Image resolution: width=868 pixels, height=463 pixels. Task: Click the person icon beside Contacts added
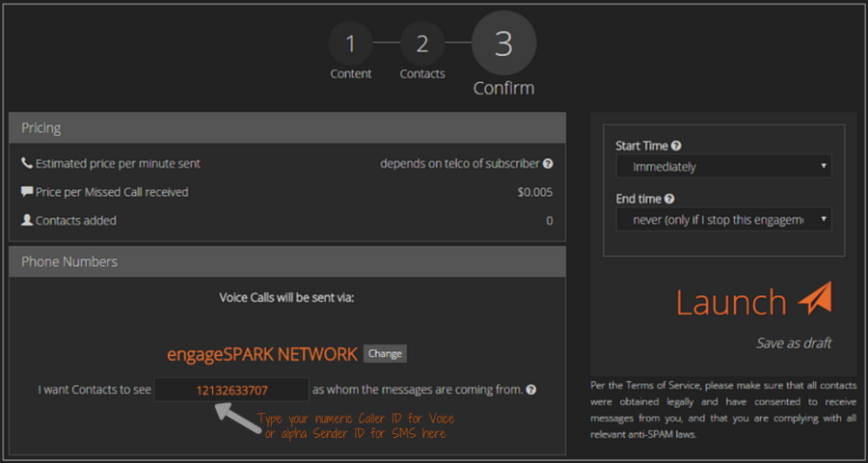point(26,221)
